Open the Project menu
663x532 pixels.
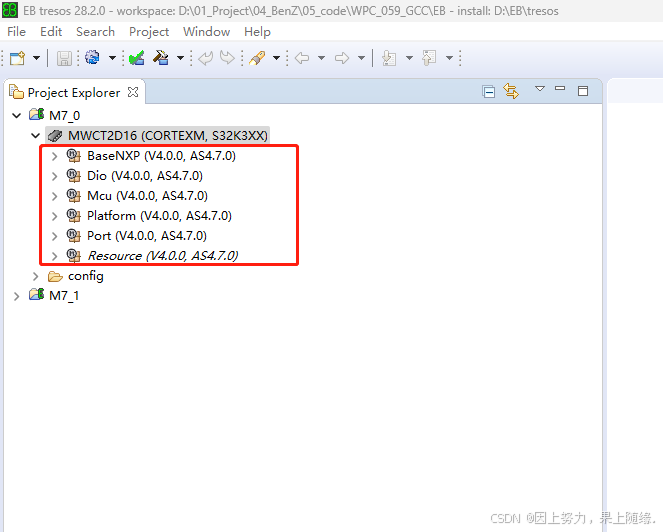point(149,32)
